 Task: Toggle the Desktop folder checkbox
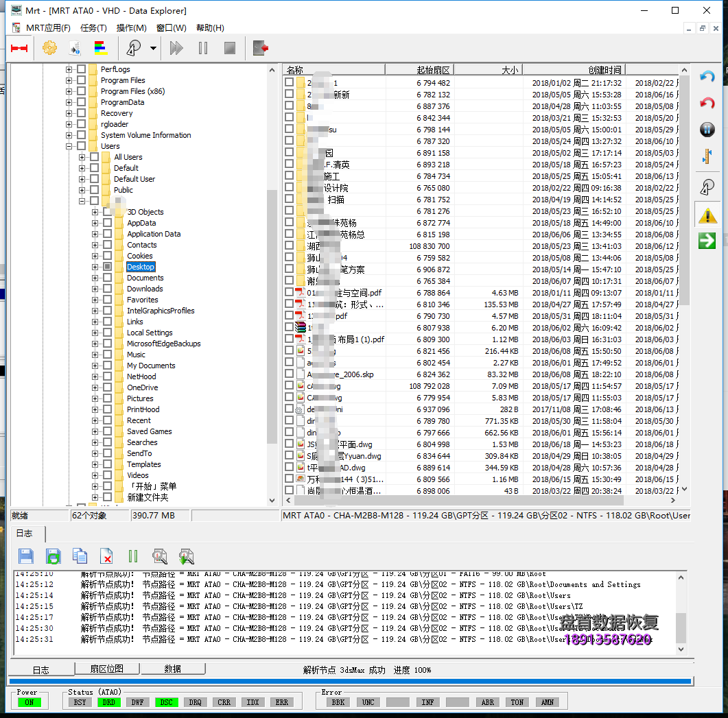108,267
